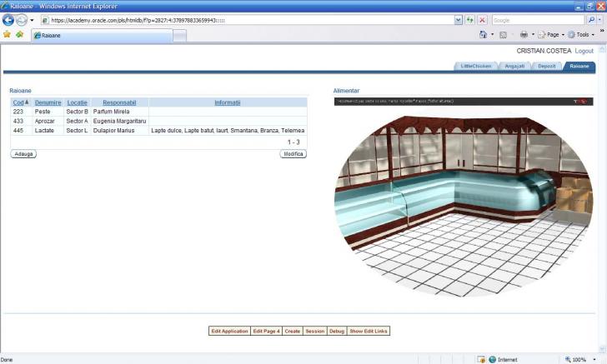Open the Tools dropdown menu
This screenshot has width=607, height=364.
tap(581, 35)
